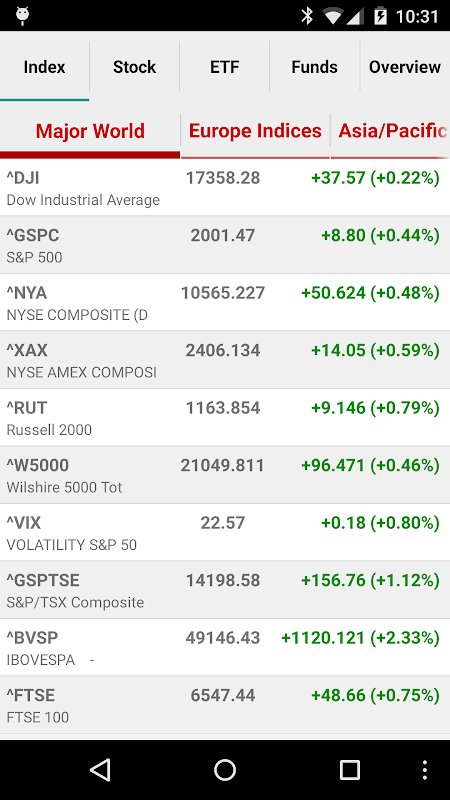Tap the Android debug notification icon
This screenshot has height=800, width=450.
click(22, 16)
